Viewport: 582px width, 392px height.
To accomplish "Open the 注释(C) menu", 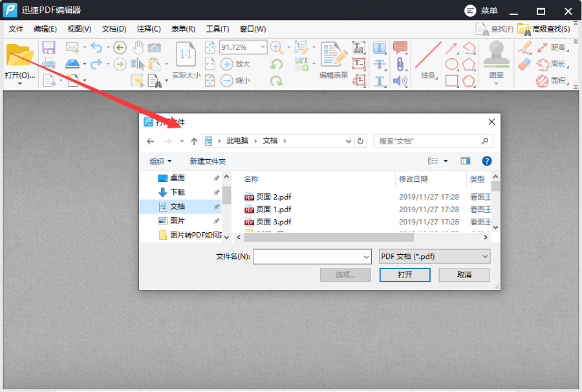I will click(x=149, y=29).
